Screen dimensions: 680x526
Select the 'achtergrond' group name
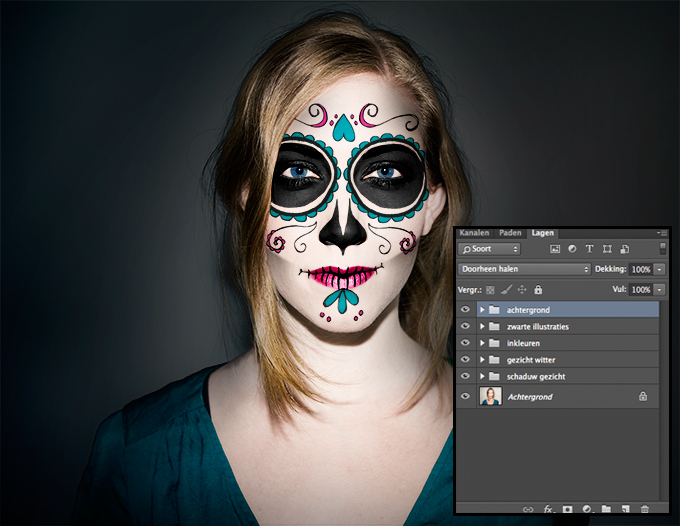[x=528, y=310]
